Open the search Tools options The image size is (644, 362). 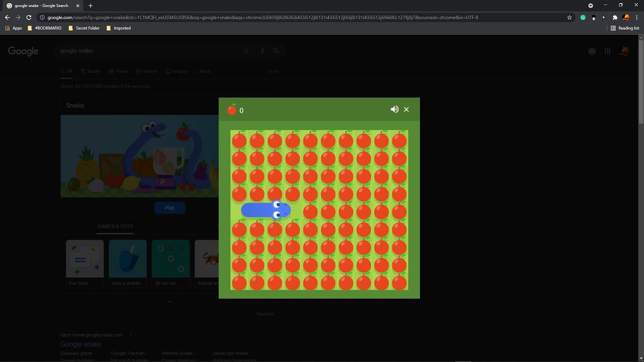click(x=273, y=71)
